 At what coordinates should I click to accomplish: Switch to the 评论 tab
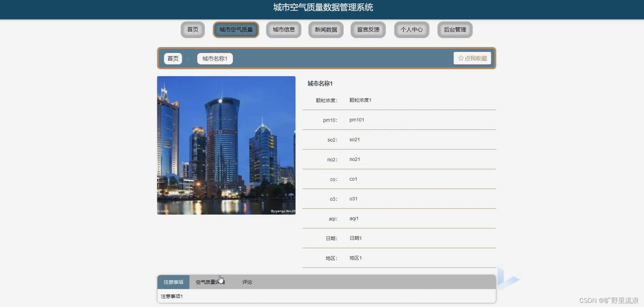[x=247, y=282]
